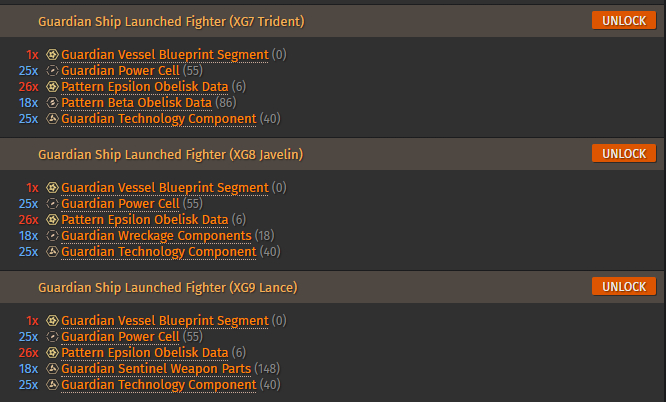Click the icon beside Guardian Wreckage Components
Image resolution: width=666 pixels, height=402 pixels.
click(x=52, y=235)
